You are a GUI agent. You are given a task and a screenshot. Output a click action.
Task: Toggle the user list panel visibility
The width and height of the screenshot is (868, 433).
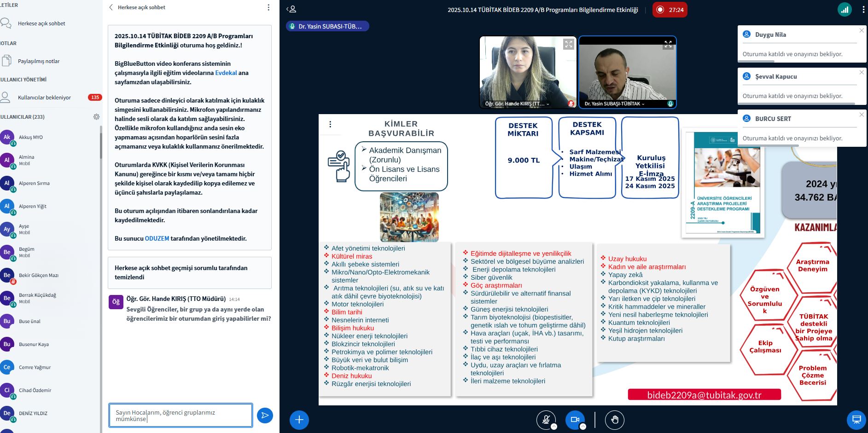[x=291, y=9]
